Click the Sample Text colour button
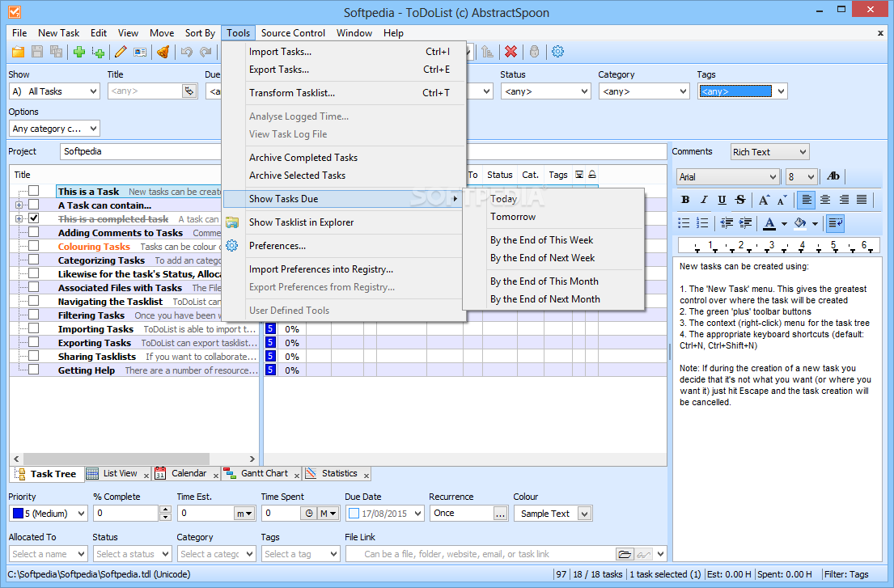The image size is (894, 588). (553, 514)
